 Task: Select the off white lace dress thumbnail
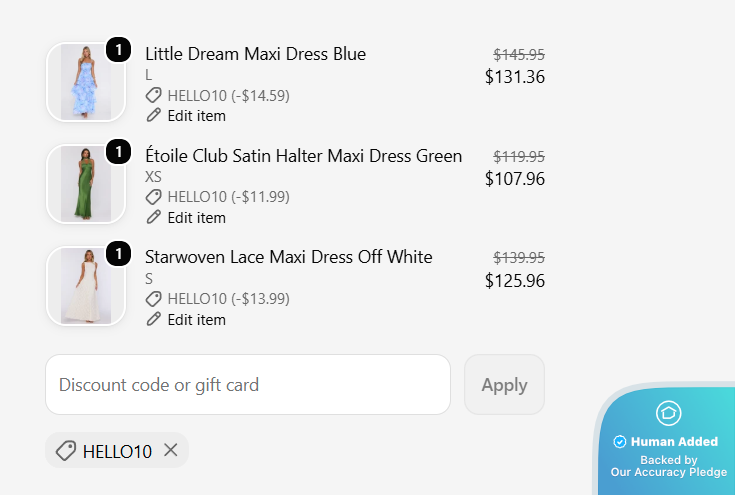point(86,286)
